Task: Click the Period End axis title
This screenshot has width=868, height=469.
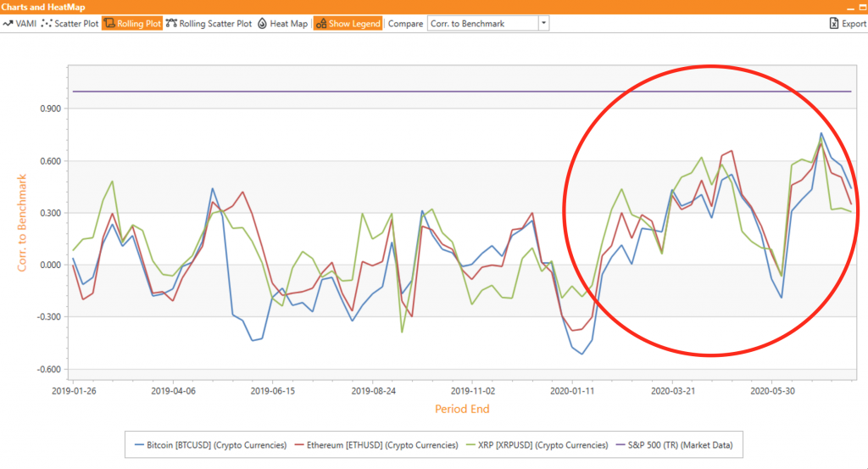Action: [x=462, y=409]
